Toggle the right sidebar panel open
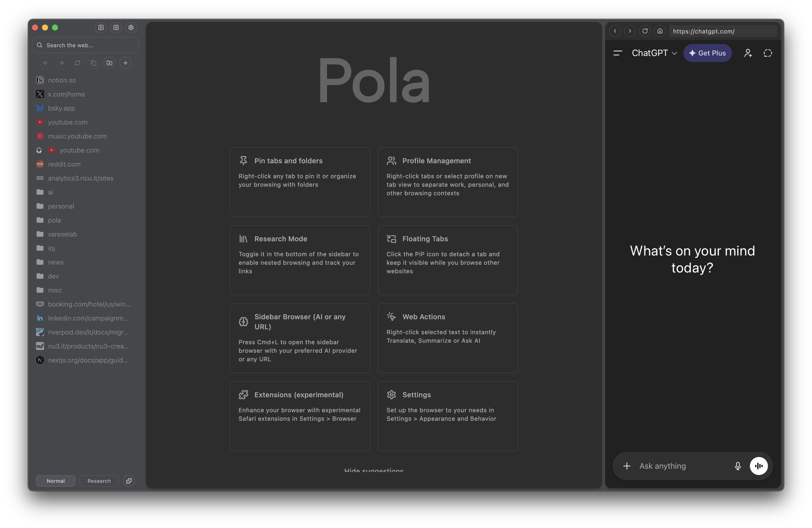Viewport: 812px width, 528px height. tap(116, 28)
